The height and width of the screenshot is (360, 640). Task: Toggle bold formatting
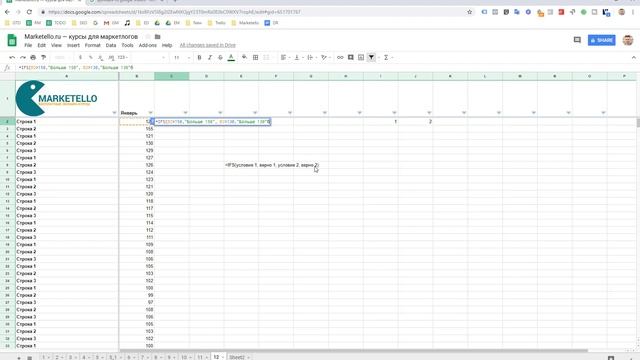point(199,58)
